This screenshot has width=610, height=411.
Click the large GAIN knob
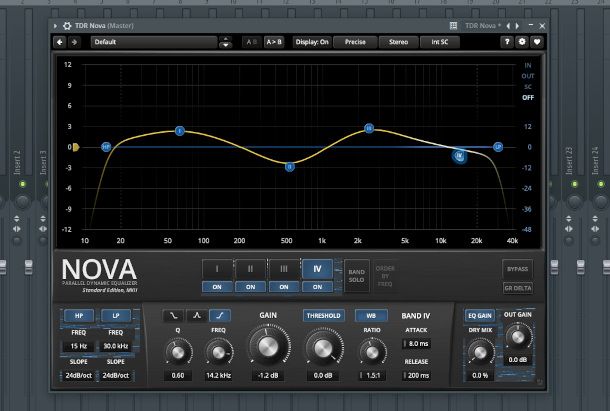pos(268,347)
